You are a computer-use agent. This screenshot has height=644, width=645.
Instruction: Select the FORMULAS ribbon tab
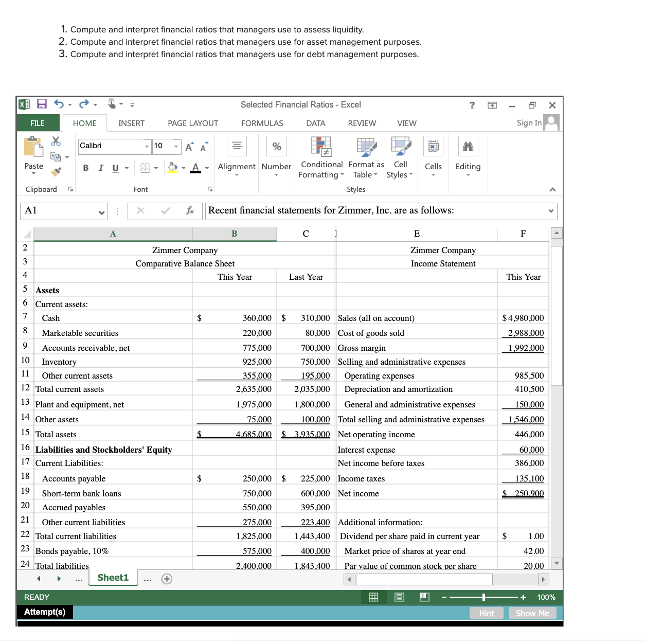pos(262,123)
